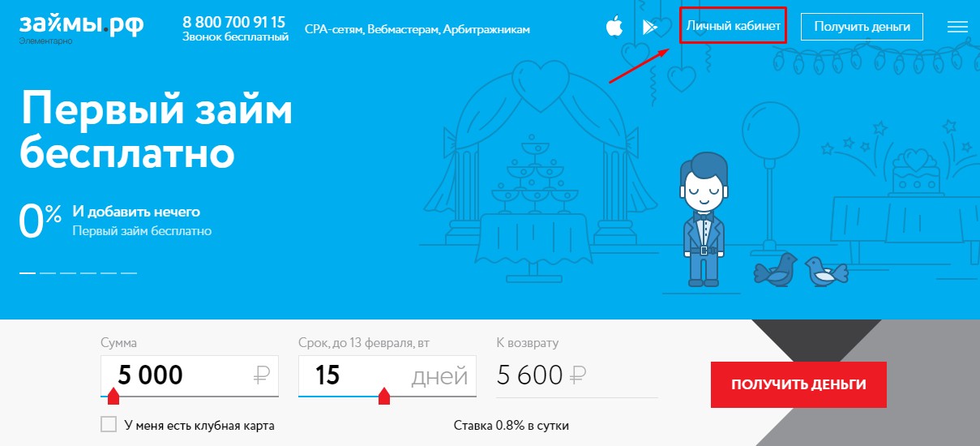Check 'У меня есть клубная карта' box

109,425
